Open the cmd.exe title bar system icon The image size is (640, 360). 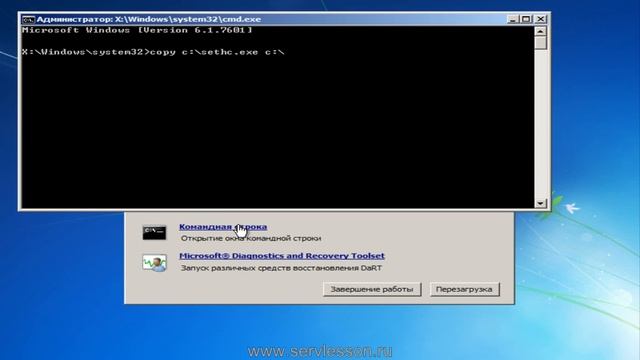coord(28,19)
